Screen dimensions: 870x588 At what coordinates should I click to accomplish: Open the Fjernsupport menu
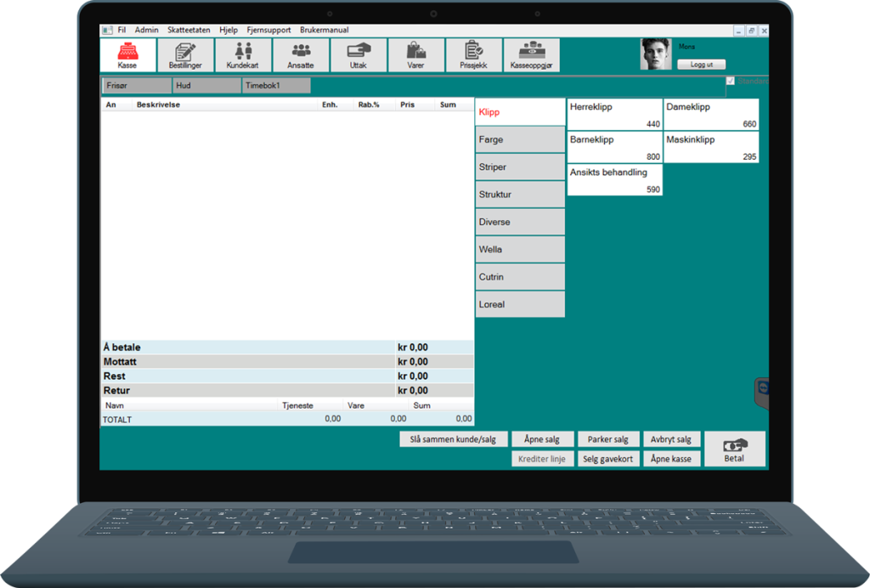coord(268,30)
